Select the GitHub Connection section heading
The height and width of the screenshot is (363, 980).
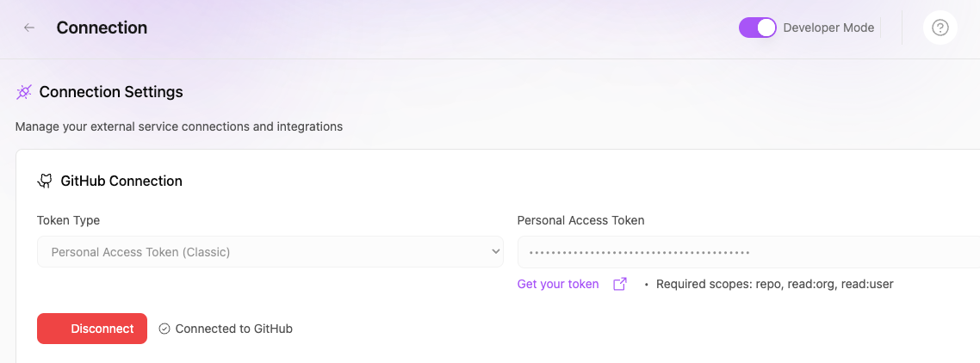(x=121, y=181)
